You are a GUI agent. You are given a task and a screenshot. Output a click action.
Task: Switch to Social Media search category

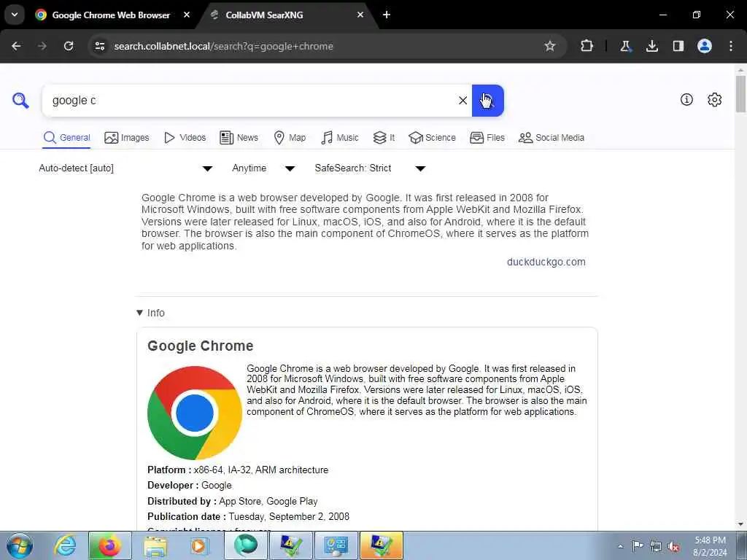click(551, 138)
